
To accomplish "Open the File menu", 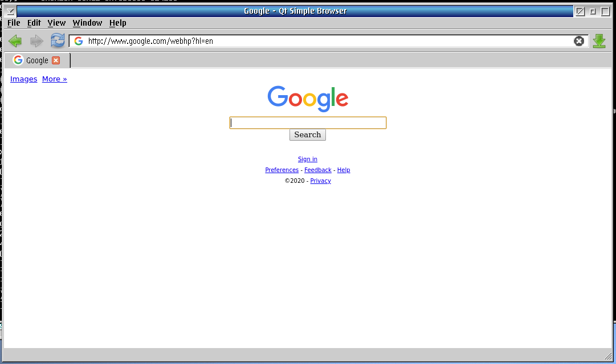I will 13,23.
